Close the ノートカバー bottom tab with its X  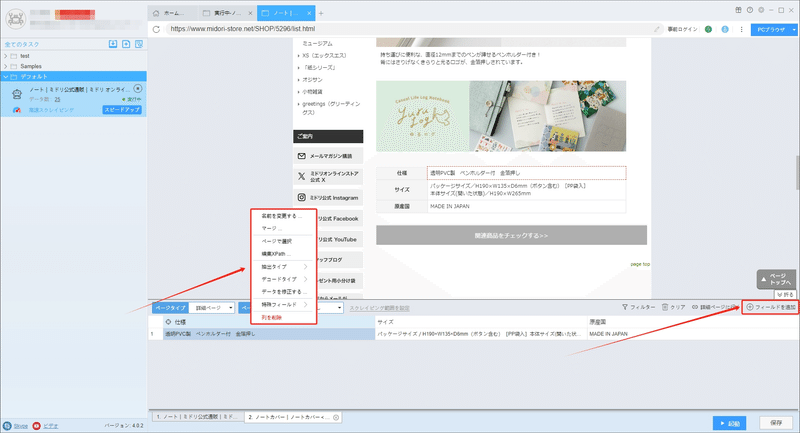pyautogui.click(x=336, y=417)
